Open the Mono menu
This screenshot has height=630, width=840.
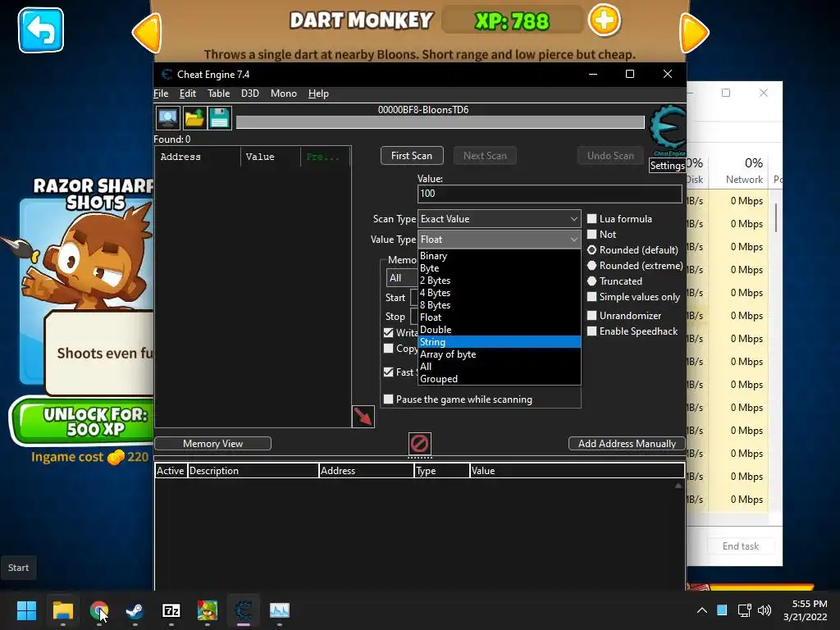point(283,94)
